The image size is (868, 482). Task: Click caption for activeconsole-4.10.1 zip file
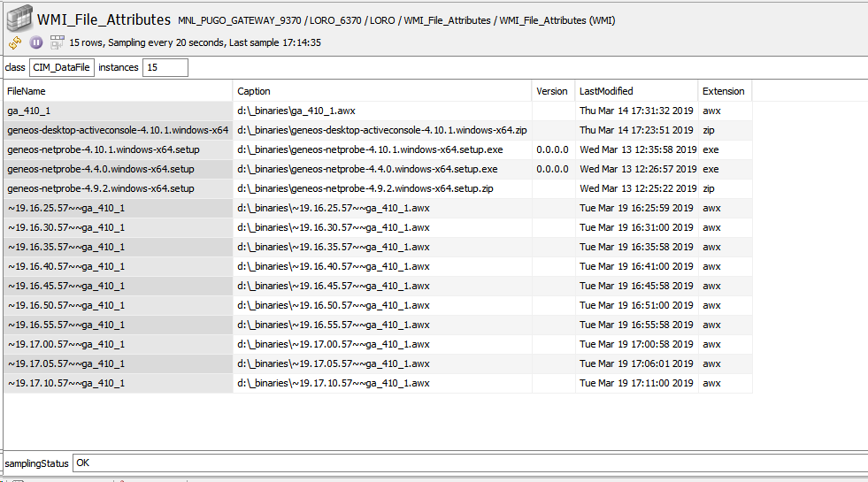pyautogui.click(x=382, y=130)
